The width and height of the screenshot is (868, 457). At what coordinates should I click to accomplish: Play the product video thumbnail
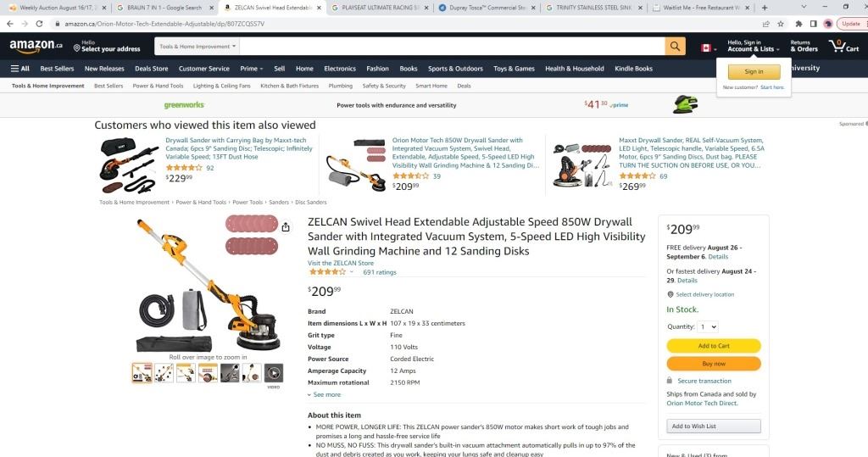click(x=274, y=373)
